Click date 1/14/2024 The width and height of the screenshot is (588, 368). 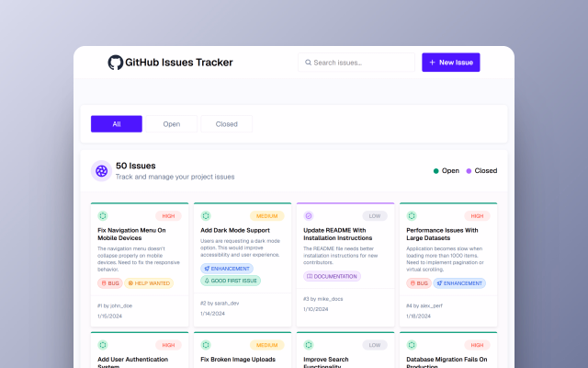tap(212, 314)
